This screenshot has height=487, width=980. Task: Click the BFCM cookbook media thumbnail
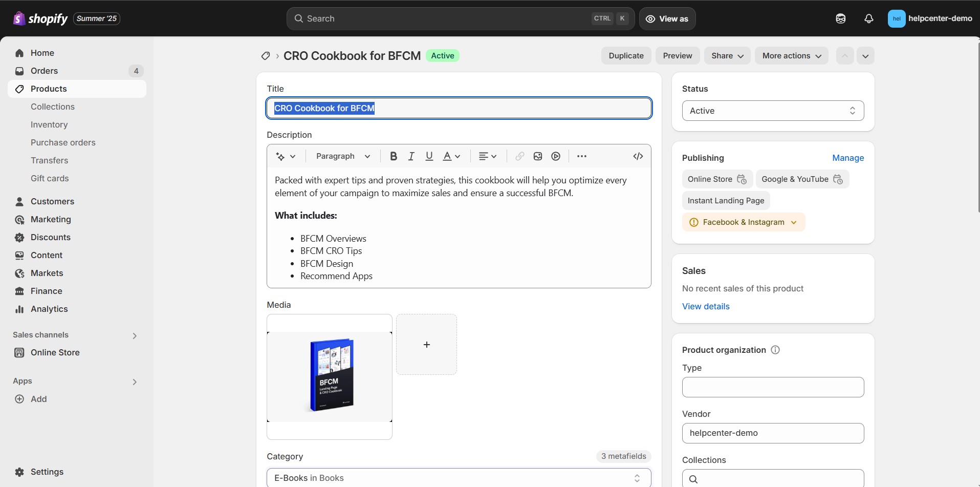coord(329,376)
